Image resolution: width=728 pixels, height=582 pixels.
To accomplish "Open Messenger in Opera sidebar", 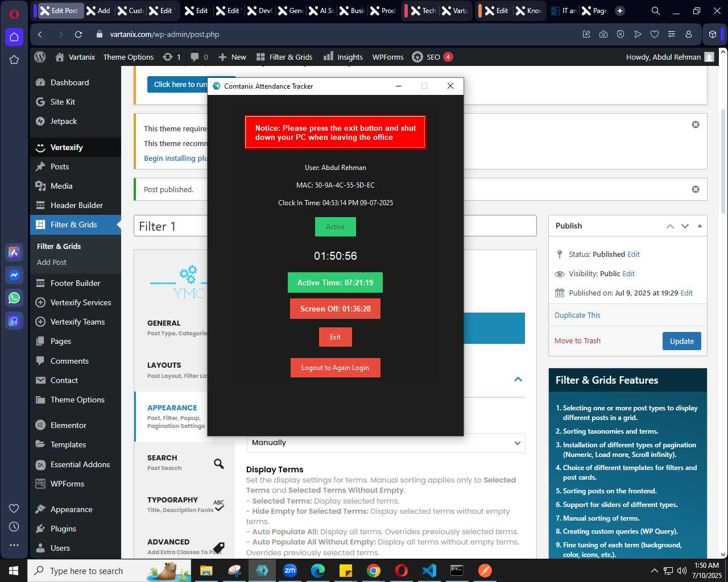I will click(14, 275).
